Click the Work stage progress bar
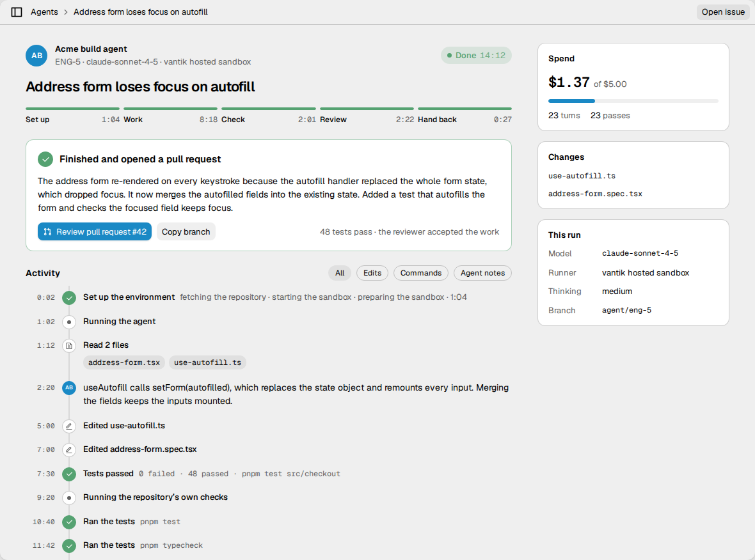 170,109
